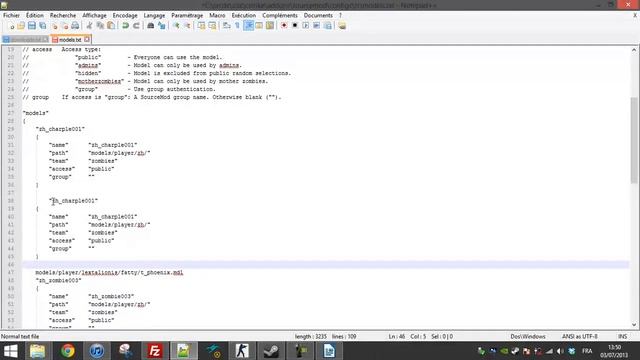This screenshot has width=640, height=360.
Task: Click the last plugin icon in toolbar
Action: [342, 26]
